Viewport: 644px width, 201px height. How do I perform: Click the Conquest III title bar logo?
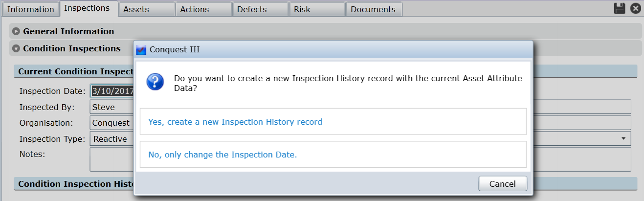click(141, 50)
